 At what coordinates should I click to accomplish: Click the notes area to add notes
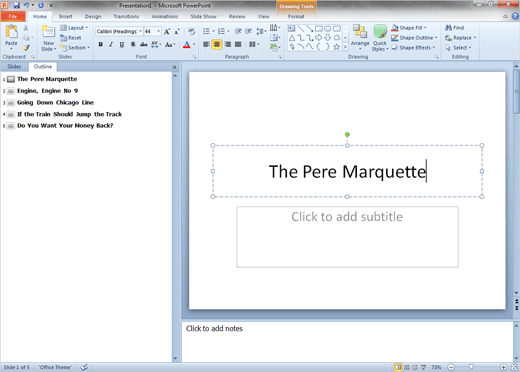coord(347,341)
